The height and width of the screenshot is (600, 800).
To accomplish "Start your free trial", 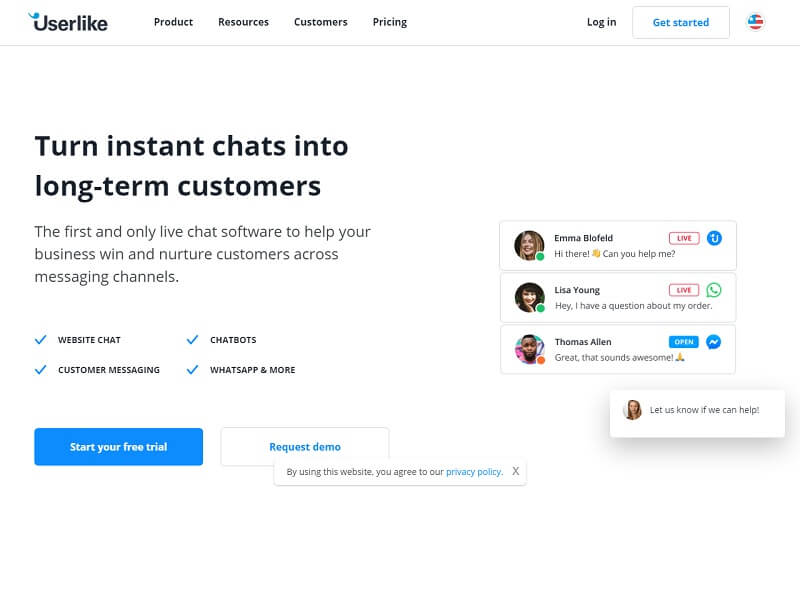I will click(118, 447).
